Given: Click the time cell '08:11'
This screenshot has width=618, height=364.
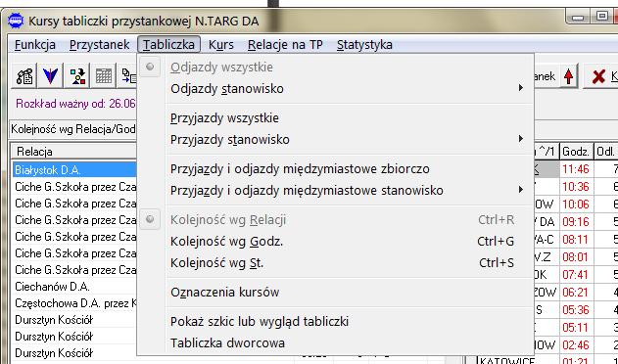Looking at the screenshot, I should tap(576, 240).
